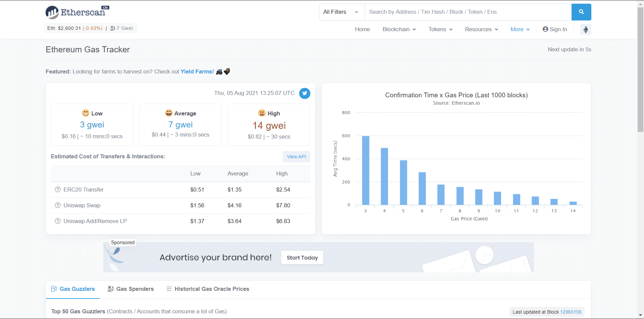This screenshot has height=319, width=644.
Task: Click the blue search magnifier button
Action: coord(581,12)
